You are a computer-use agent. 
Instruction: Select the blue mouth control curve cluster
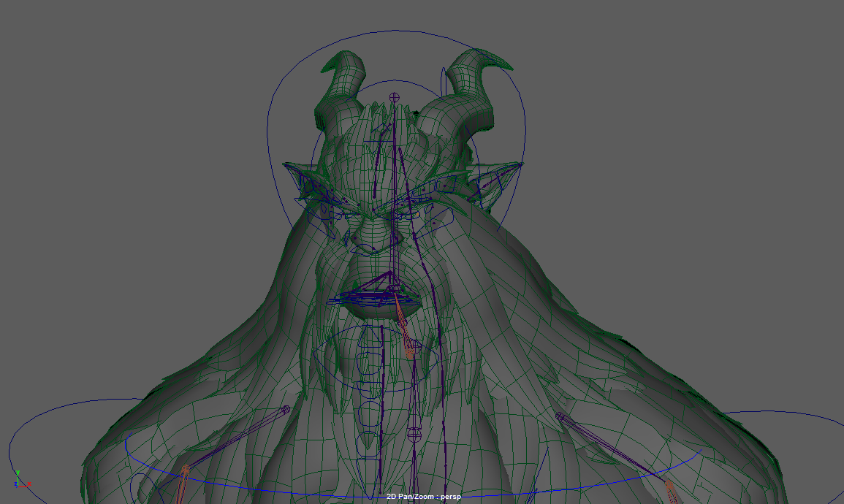[362, 296]
